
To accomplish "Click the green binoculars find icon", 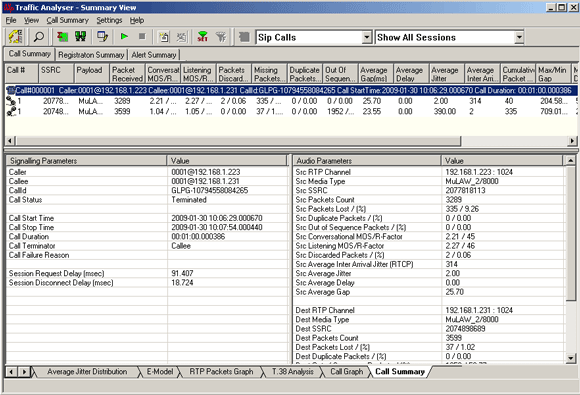I will 80,37.
